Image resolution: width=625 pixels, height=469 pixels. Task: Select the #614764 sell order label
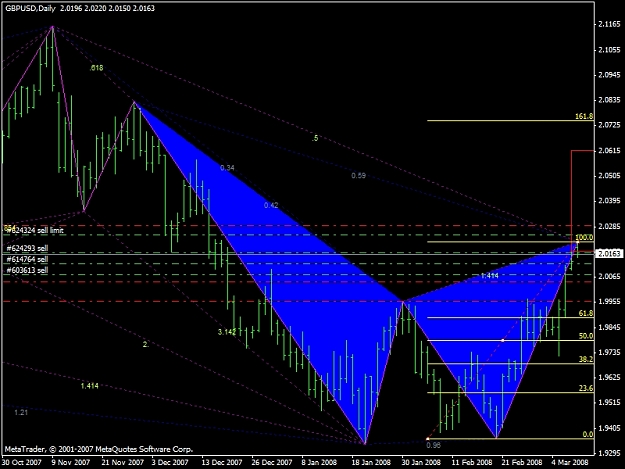point(27,259)
